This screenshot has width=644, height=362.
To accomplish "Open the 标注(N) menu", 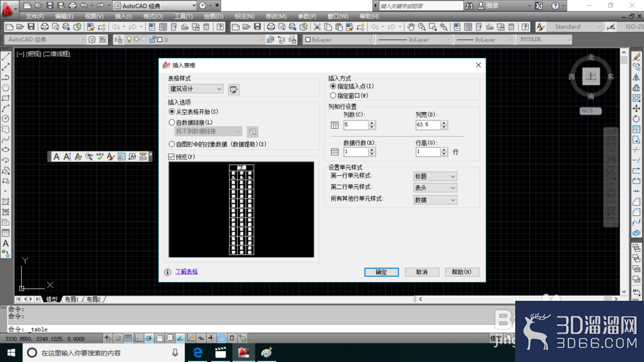I will tap(244, 17).
